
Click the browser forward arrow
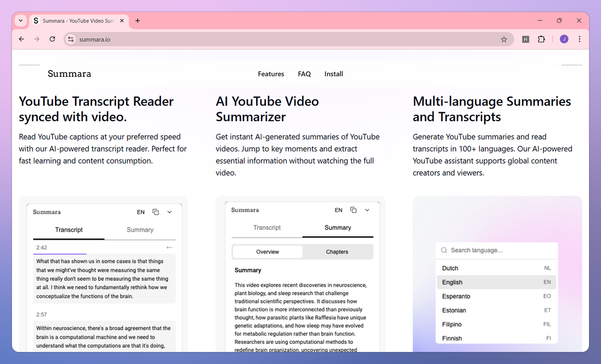[37, 39]
